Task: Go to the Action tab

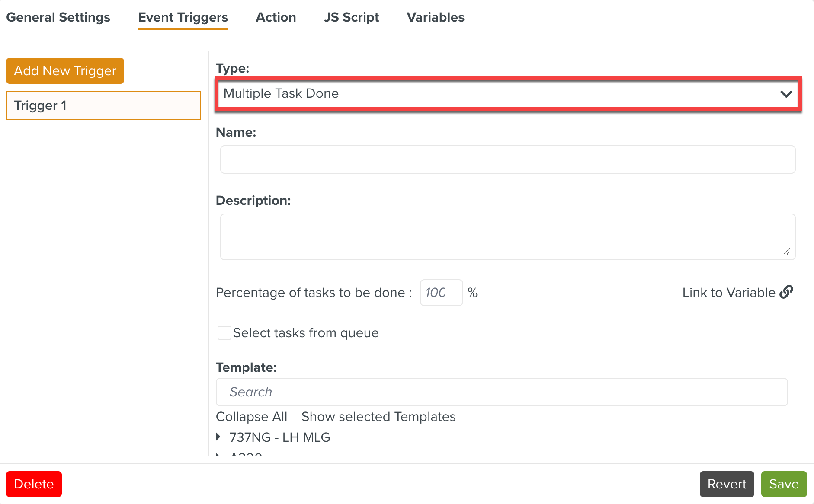Action: (x=276, y=17)
